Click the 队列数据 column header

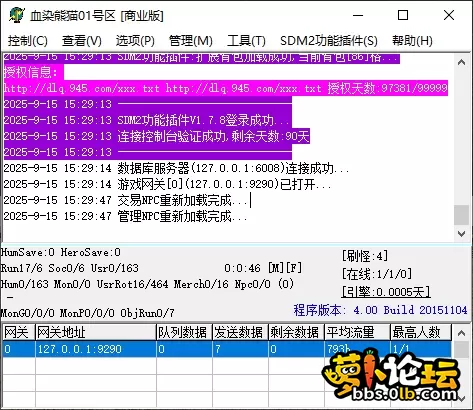click(x=184, y=333)
